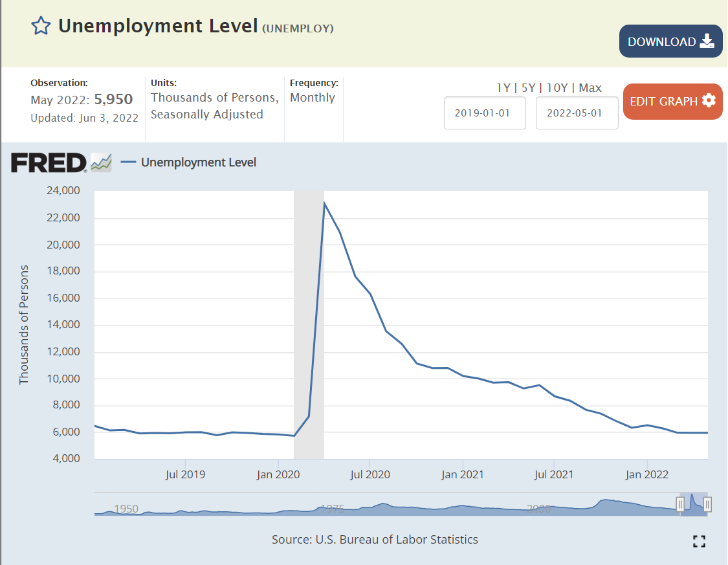Screen dimensions: 728x565
Task: Click the favorite star icon beside the title
Action: click(x=41, y=26)
